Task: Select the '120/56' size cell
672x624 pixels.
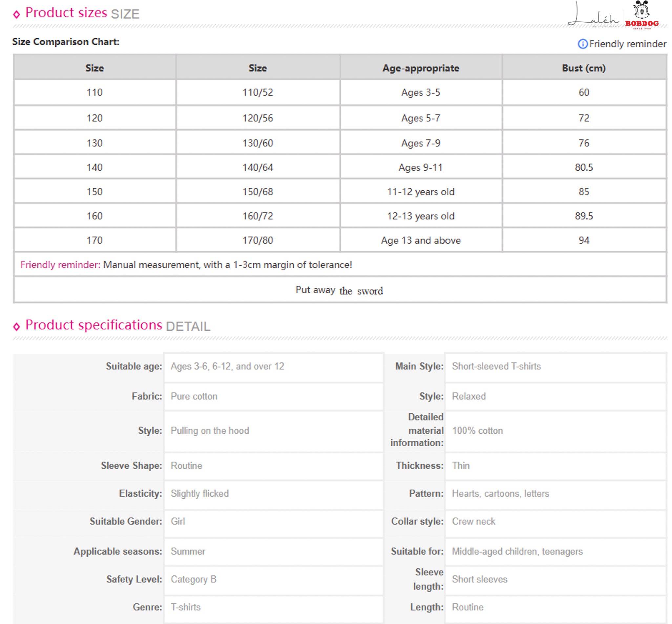Action: click(x=258, y=118)
